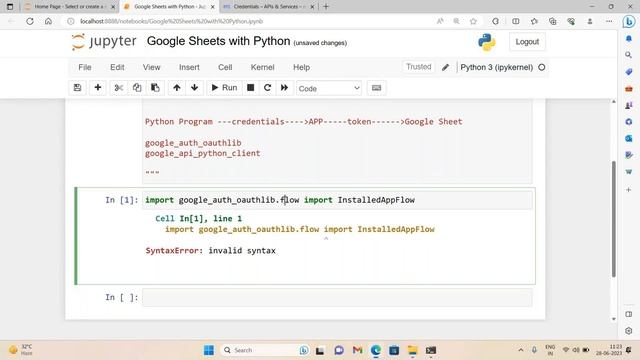Open sidebar search magnifier icon
Screen dimensions: 640x360
pyautogui.click(x=629, y=55)
